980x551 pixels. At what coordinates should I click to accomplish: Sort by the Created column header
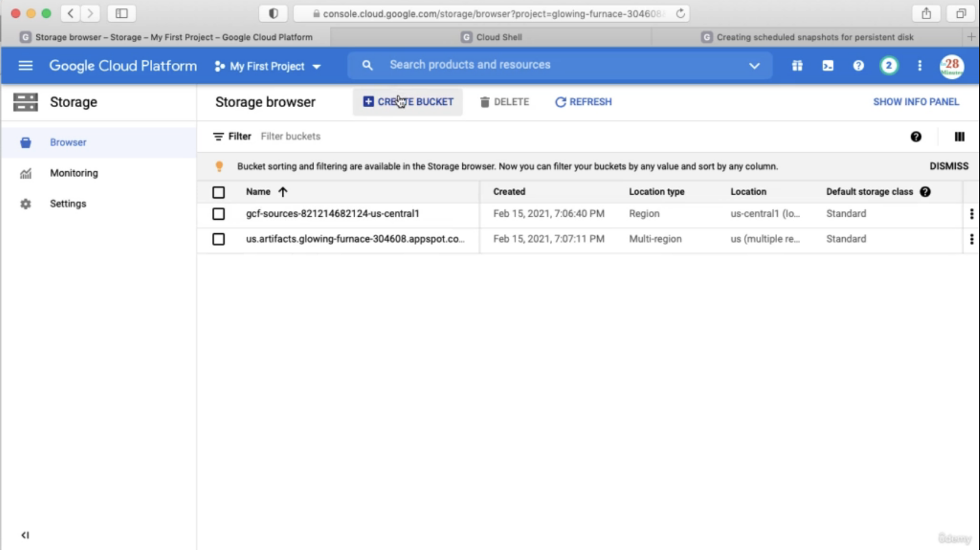(509, 191)
